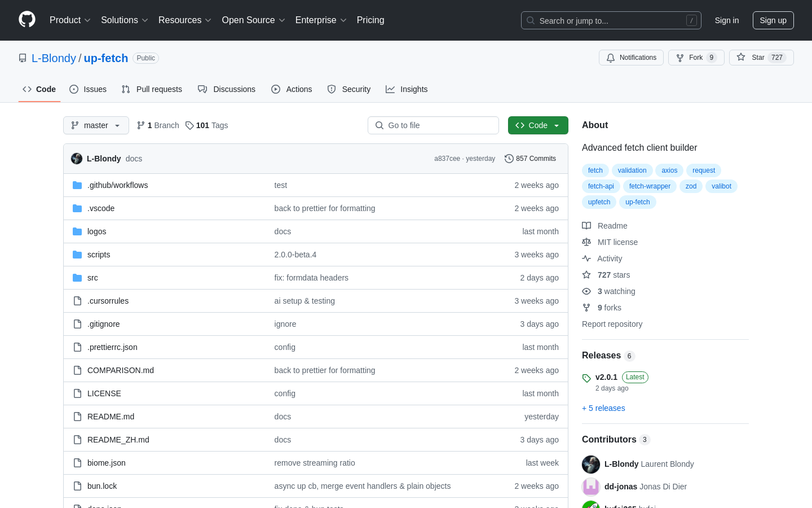This screenshot has width=812, height=508.
Task: Click file icon for LICENSE row
Action: click(x=77, y=393)
